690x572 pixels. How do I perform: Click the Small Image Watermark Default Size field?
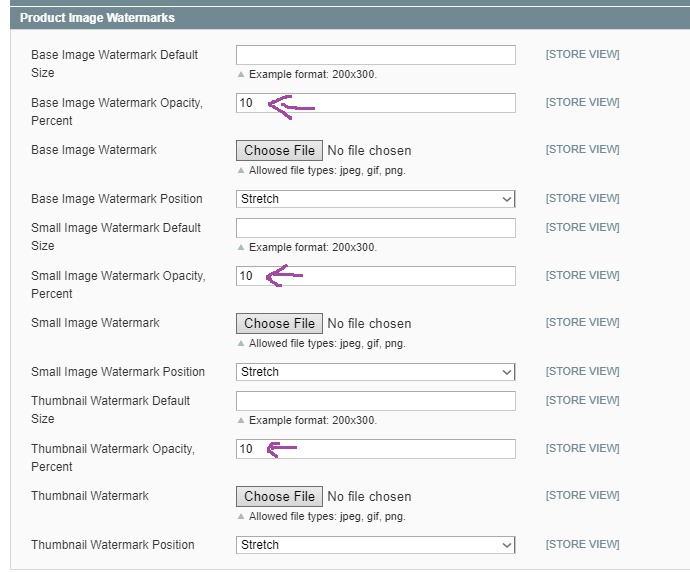point(375,228)
